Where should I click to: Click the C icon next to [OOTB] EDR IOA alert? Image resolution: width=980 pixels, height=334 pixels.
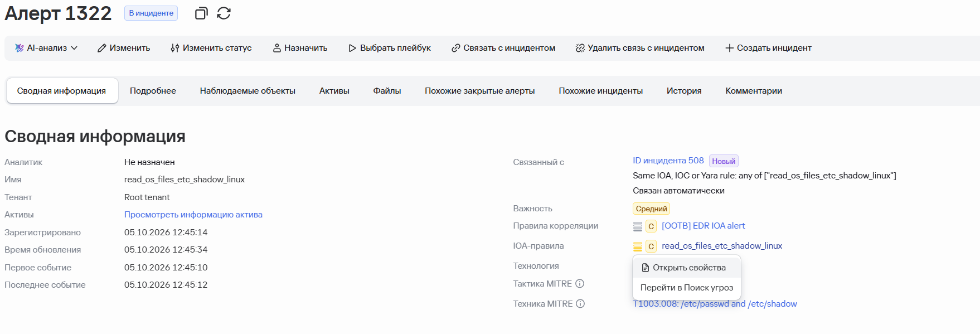pyautogui.click(x=651, y=226)
